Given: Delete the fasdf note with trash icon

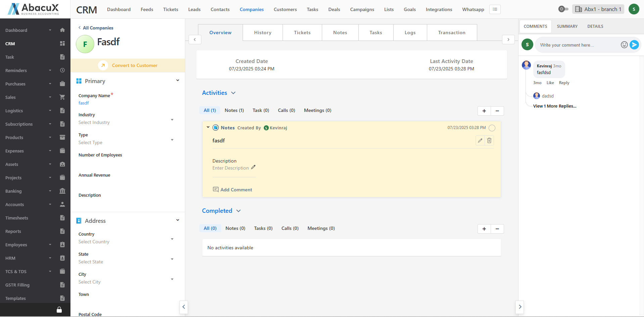Looking at the screenshot, I should 489,140.
